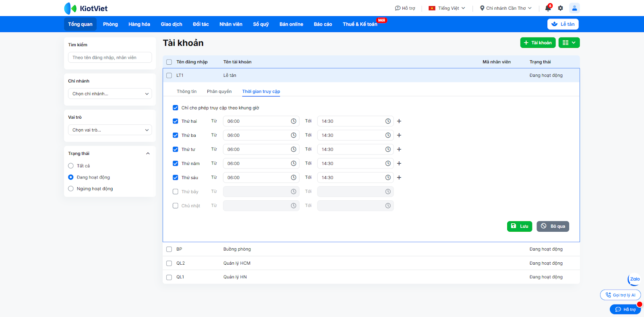
Task: Open the settings gear icon
Action: pos(560,8)
